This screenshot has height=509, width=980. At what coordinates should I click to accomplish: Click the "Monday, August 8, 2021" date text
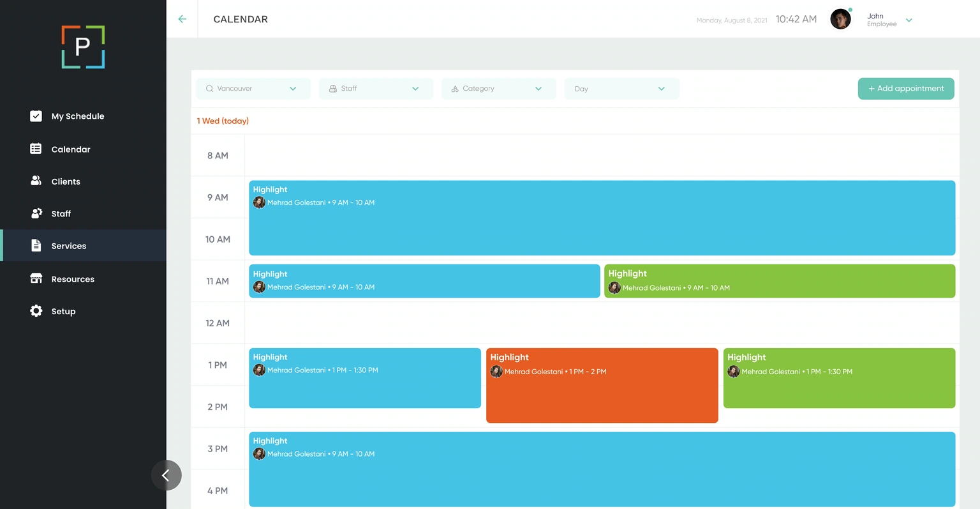pyautogui.click(x=732, y=20)
